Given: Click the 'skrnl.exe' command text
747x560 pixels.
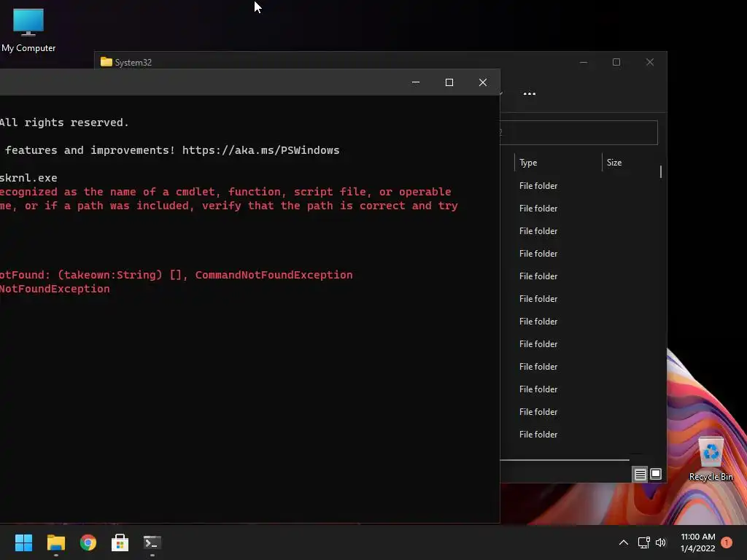Looking at the screenshot, I should pos(28,178).
